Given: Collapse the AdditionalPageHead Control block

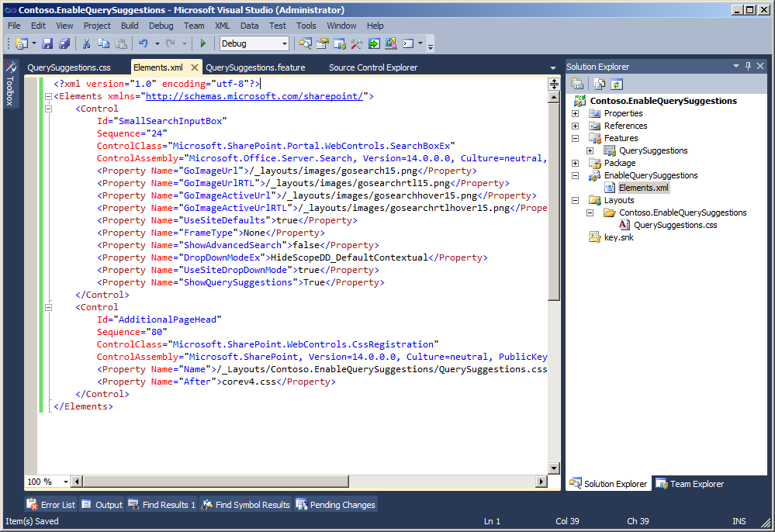Looking at the screenshot, I should coord(48,307).
